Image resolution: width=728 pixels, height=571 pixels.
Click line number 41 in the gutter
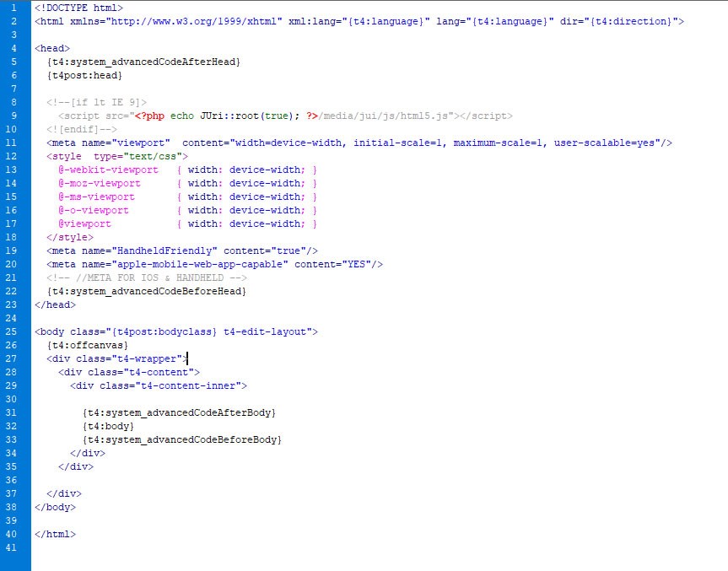point(11,547)
